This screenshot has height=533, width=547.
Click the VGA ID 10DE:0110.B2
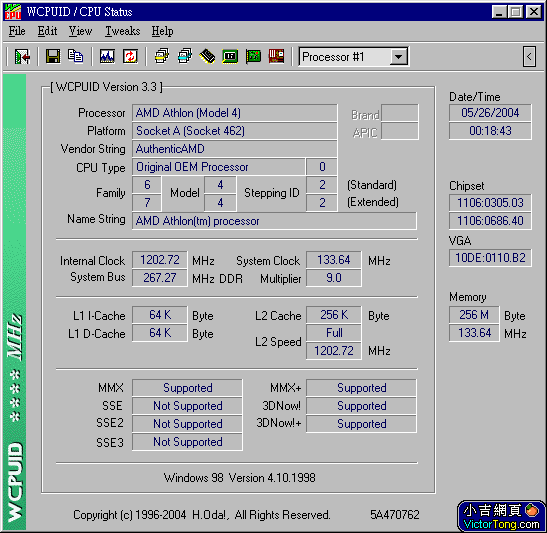[490, 258]
